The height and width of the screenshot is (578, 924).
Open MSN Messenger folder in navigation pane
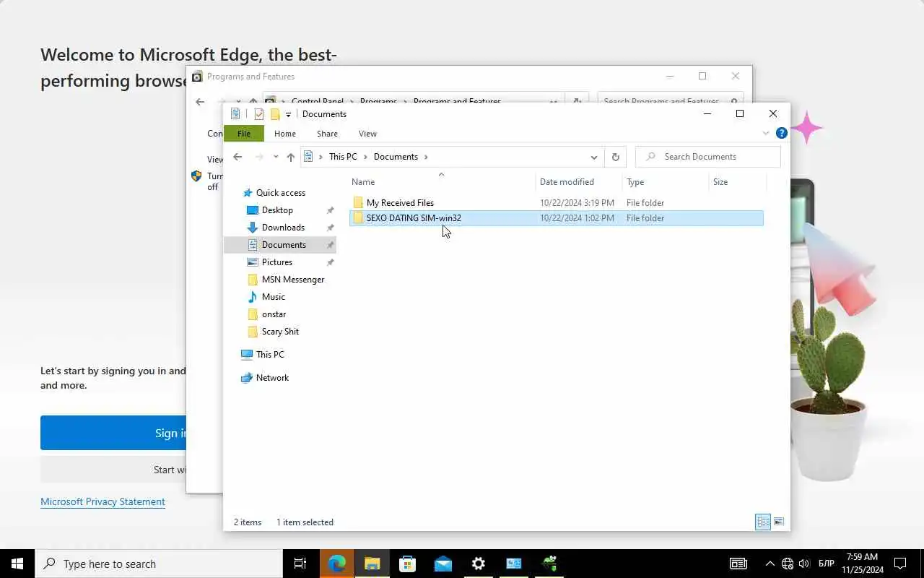292,280
